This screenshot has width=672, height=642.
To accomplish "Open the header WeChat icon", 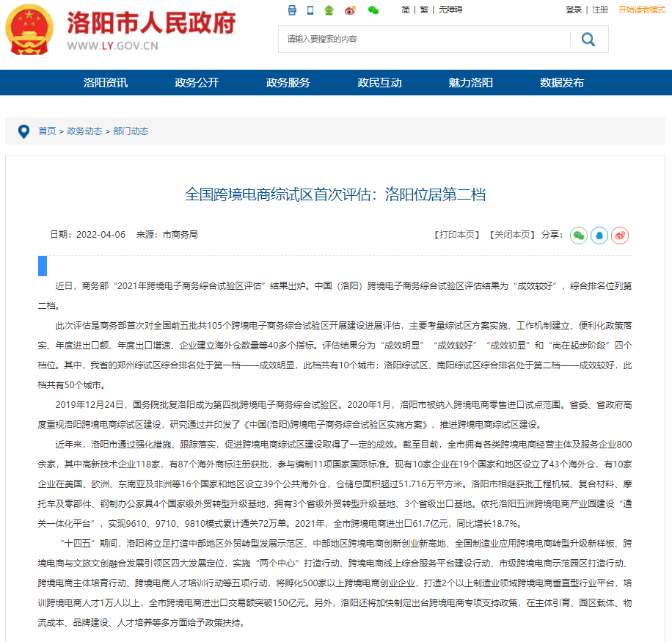I will pyautogui.click(x=373, y=10).
